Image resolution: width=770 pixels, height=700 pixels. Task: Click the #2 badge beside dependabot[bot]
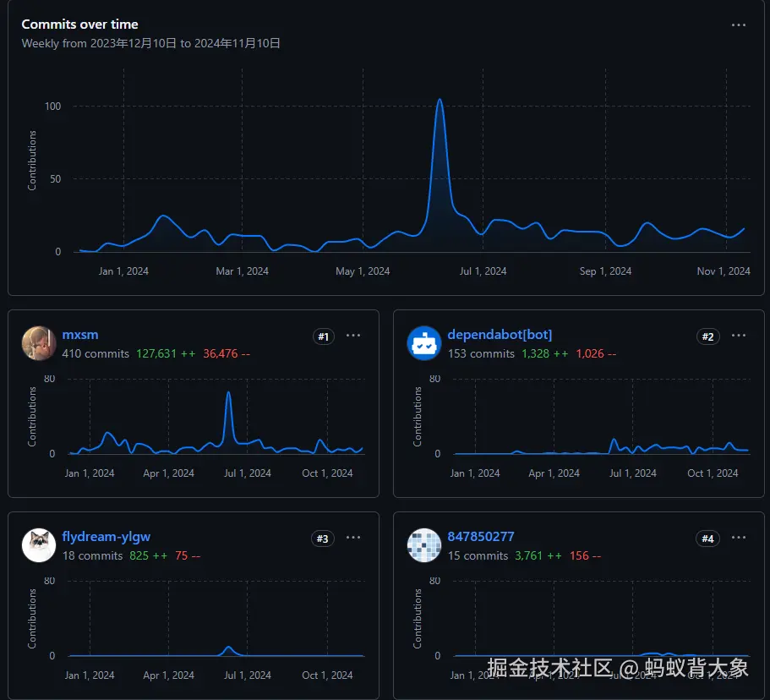[x=707, y=336]
